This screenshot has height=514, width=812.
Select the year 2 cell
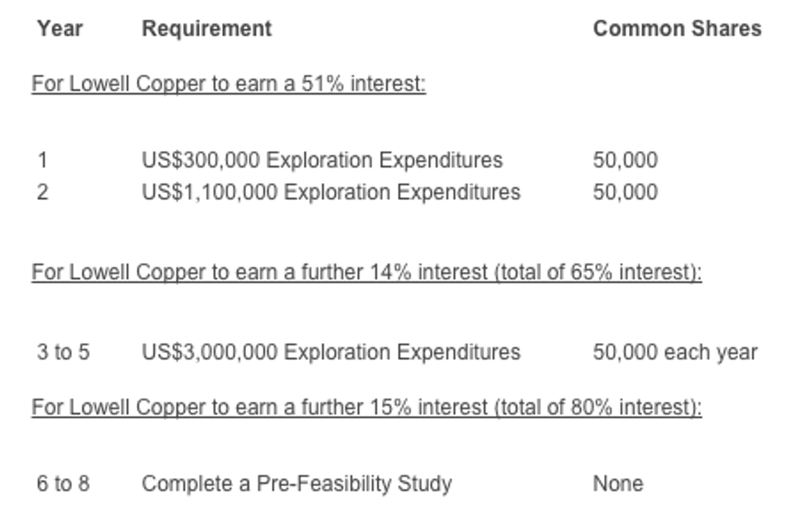[x=42, y=192]
